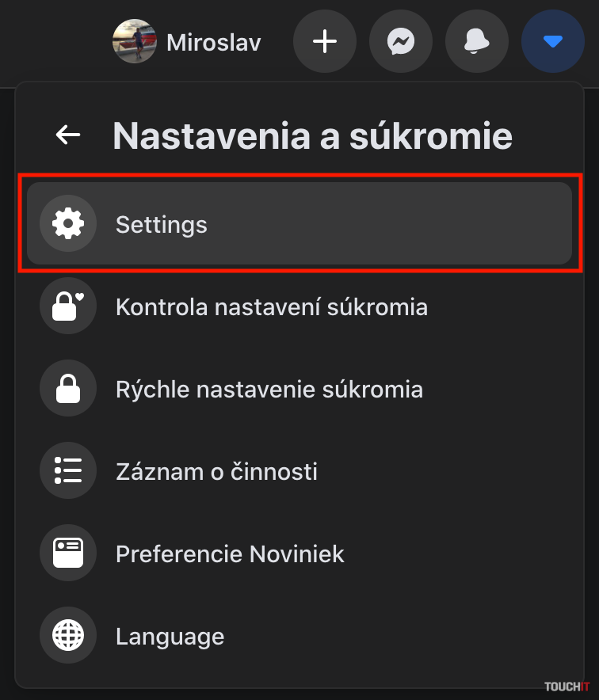Open the Create plus button
Viewport: 599px width, 700px height.
[324, 42]
